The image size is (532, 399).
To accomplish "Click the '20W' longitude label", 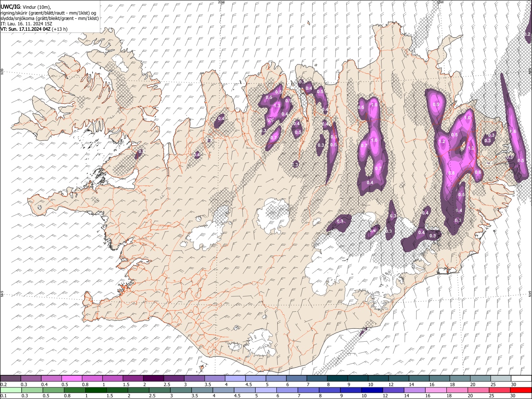I will [x=221, y=2].
